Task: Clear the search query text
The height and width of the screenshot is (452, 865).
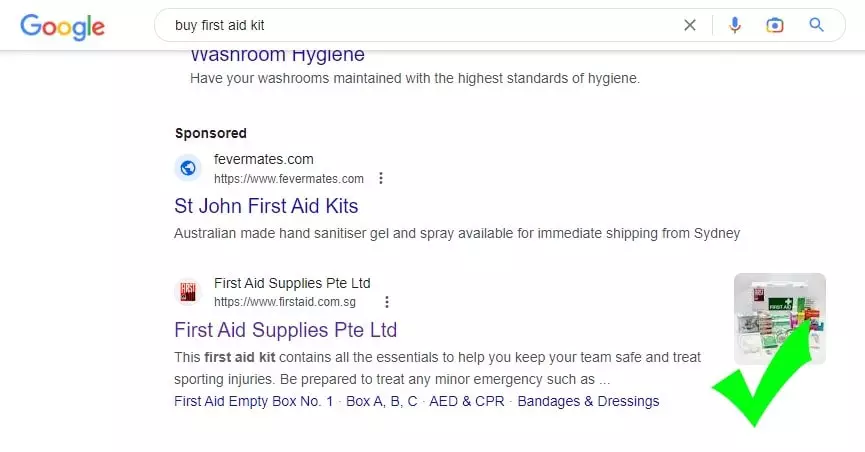Action: (x=689, y=25)
